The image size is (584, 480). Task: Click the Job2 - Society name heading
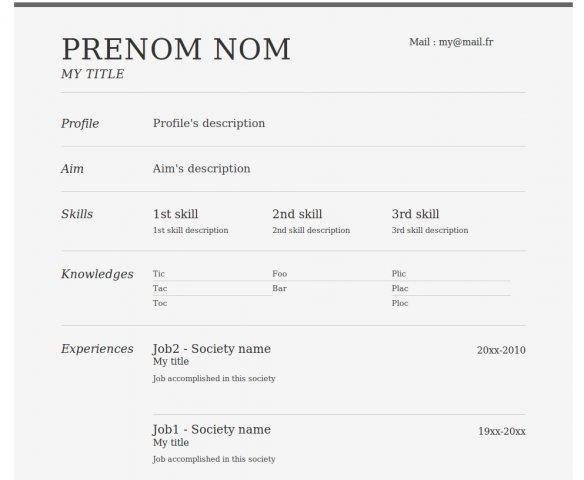[x=212, y=349]
